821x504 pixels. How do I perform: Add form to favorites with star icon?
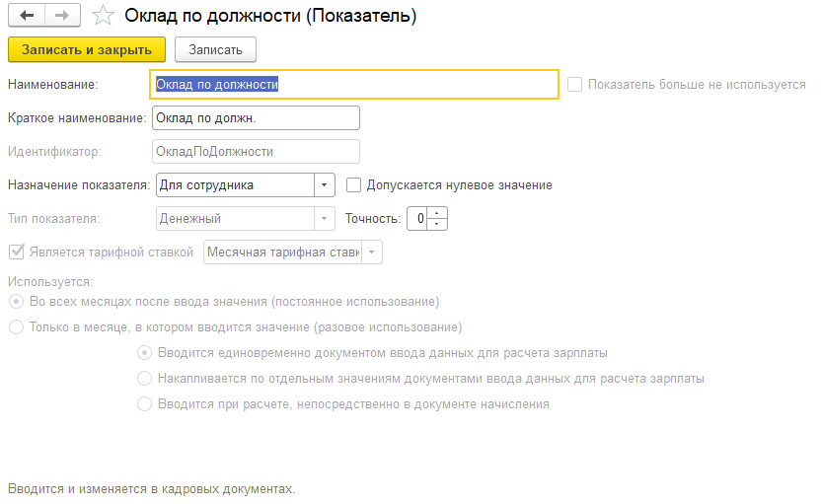tap(102, 16)
